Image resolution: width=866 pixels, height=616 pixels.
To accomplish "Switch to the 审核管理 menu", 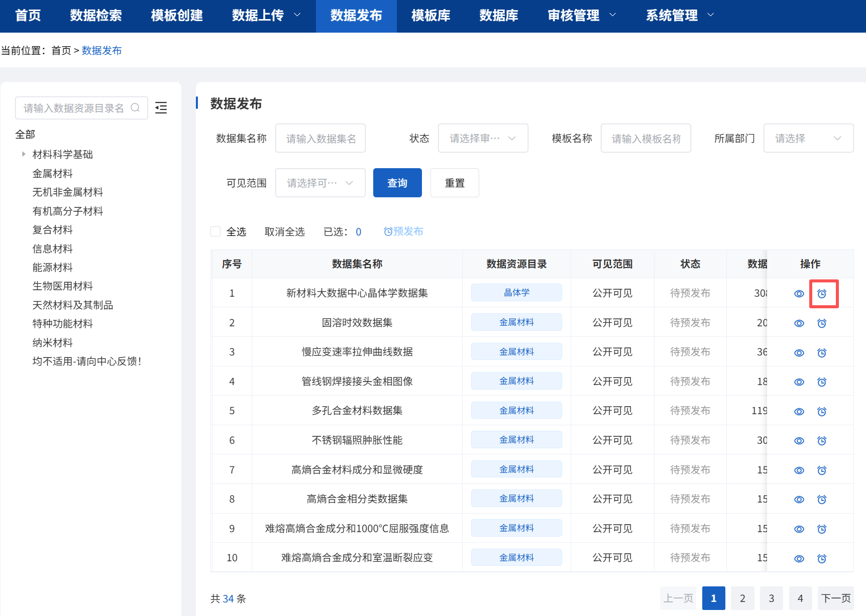I will [574, 16].
